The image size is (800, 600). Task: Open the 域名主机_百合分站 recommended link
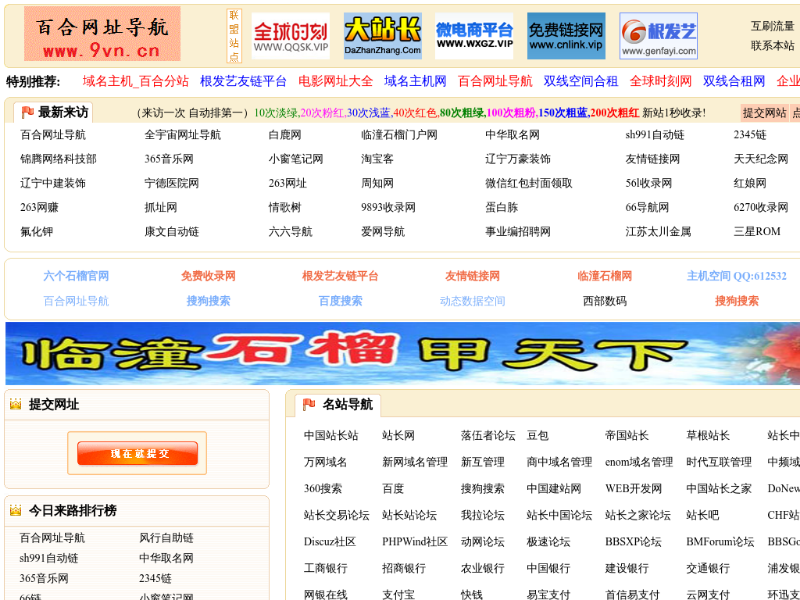coord(135,81)
